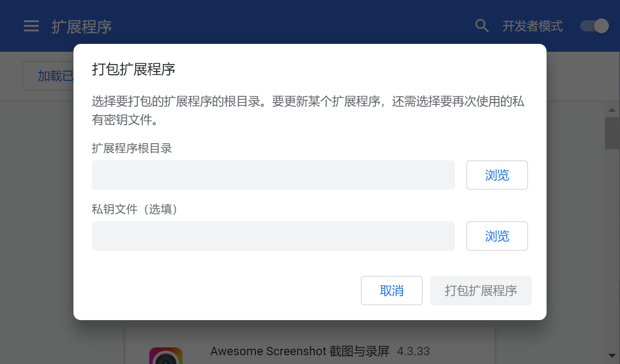This screenshot has height=364, width=620.
Task: Select the magnifier icon to search extensions
Action: [x=482, y=26]
